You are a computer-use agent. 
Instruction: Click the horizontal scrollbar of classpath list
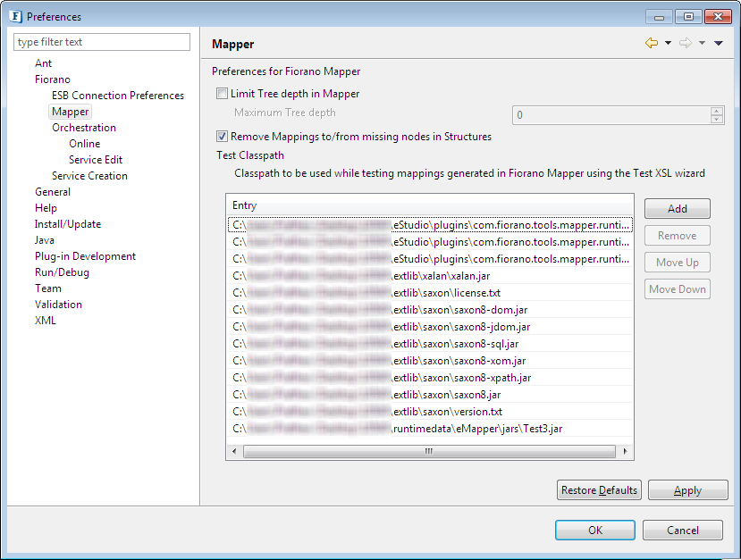429,451
